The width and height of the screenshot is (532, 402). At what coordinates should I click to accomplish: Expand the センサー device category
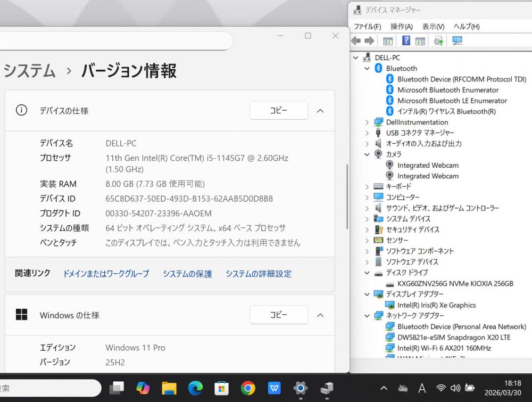[x=367, y=241]
